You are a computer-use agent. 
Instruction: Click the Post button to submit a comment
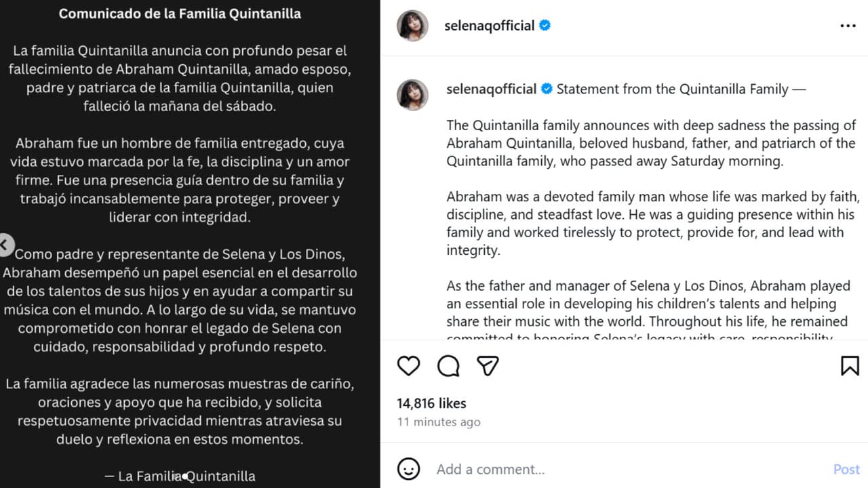(846, 468)
